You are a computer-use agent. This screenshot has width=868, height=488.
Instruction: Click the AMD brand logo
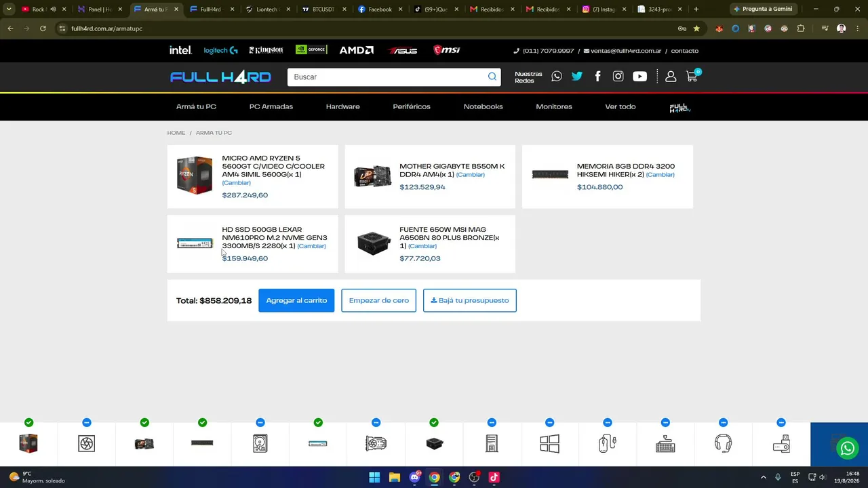pyautogui.click(x=357, y=50)
